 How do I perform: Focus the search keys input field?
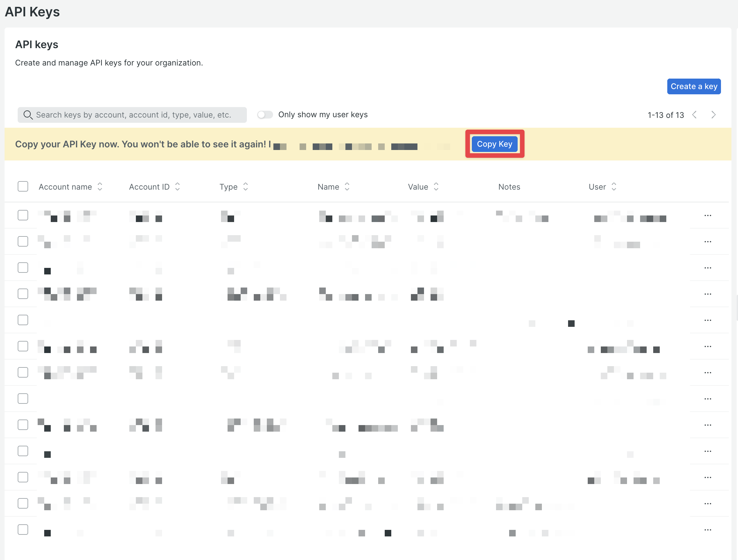(134, 115)
